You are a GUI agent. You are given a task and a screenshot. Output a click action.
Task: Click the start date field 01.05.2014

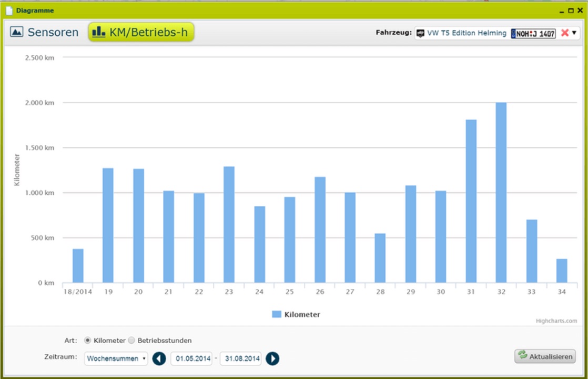[x=191, y=358]
